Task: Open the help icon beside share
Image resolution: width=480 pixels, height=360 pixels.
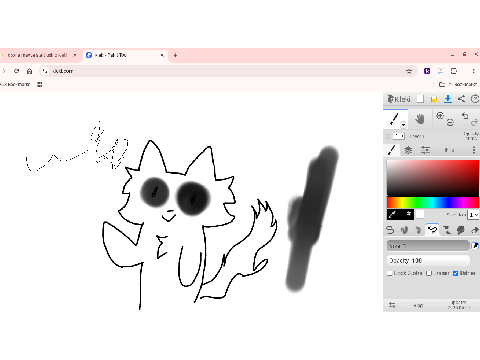Action: point(475,99)
